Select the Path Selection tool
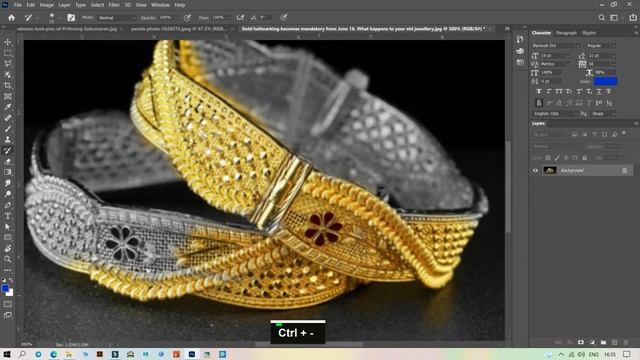This screenshot has width=640, height=360. tap(8, 227)
